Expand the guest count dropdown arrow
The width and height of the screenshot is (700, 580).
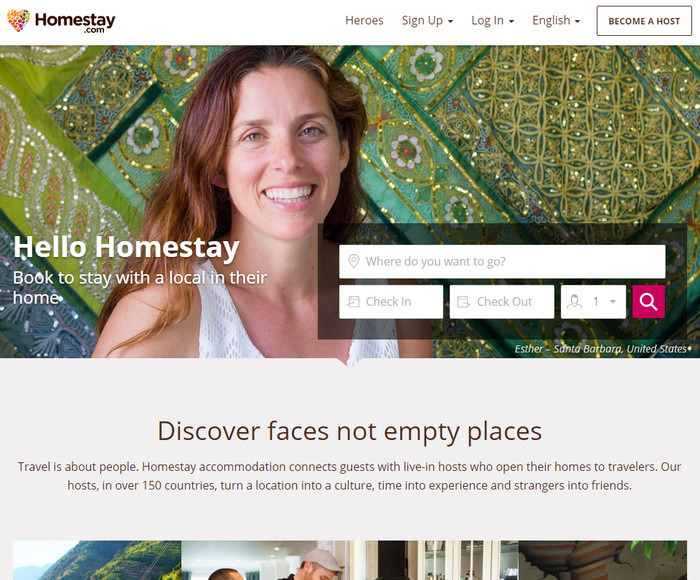coord(613,302)
